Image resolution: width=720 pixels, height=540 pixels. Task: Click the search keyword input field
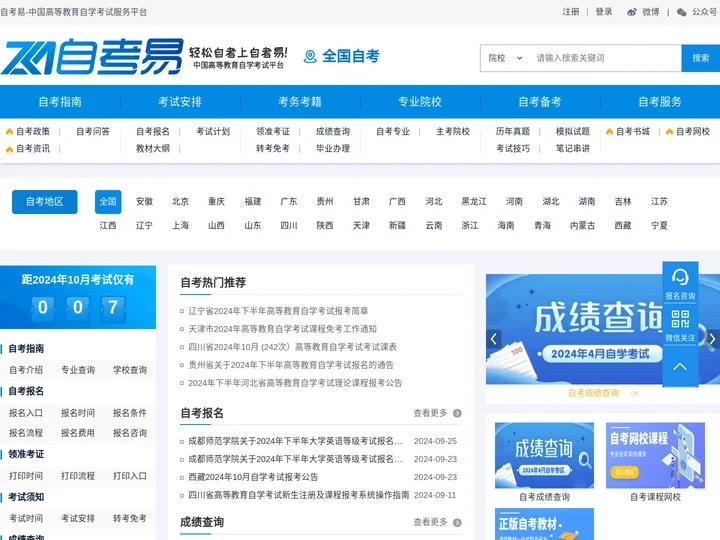pyautogui.click(x=605, y=58)
